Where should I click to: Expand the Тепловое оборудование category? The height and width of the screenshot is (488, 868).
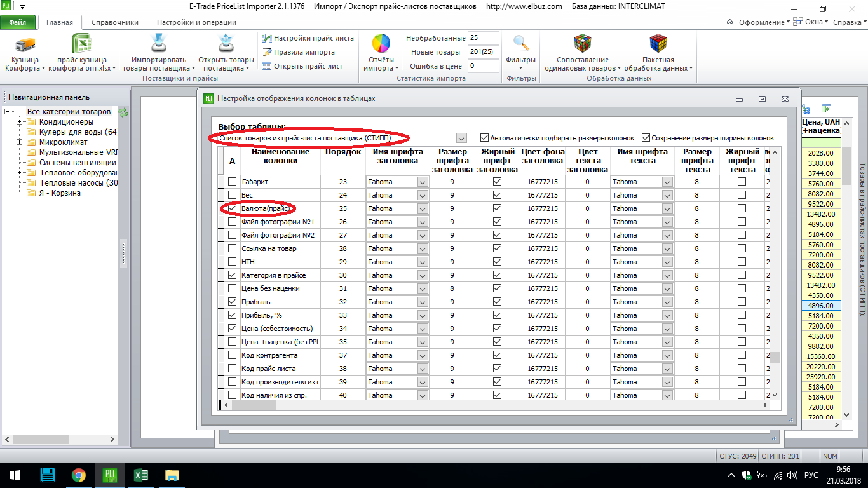[20, 173]
